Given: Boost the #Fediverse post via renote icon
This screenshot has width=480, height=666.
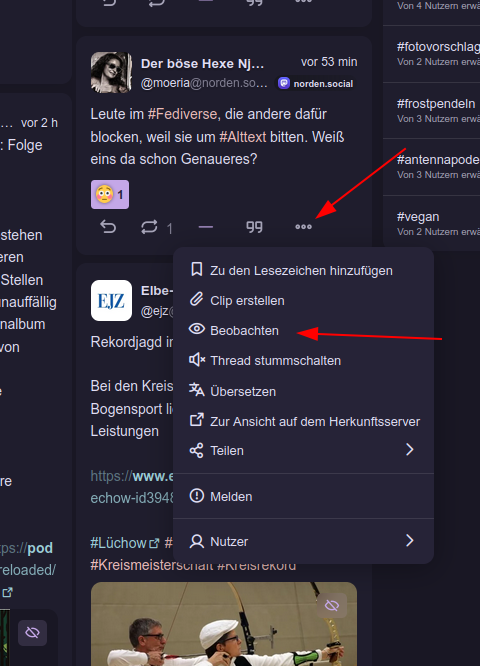Looking at the screenshot, I should (x=149, y=227).
